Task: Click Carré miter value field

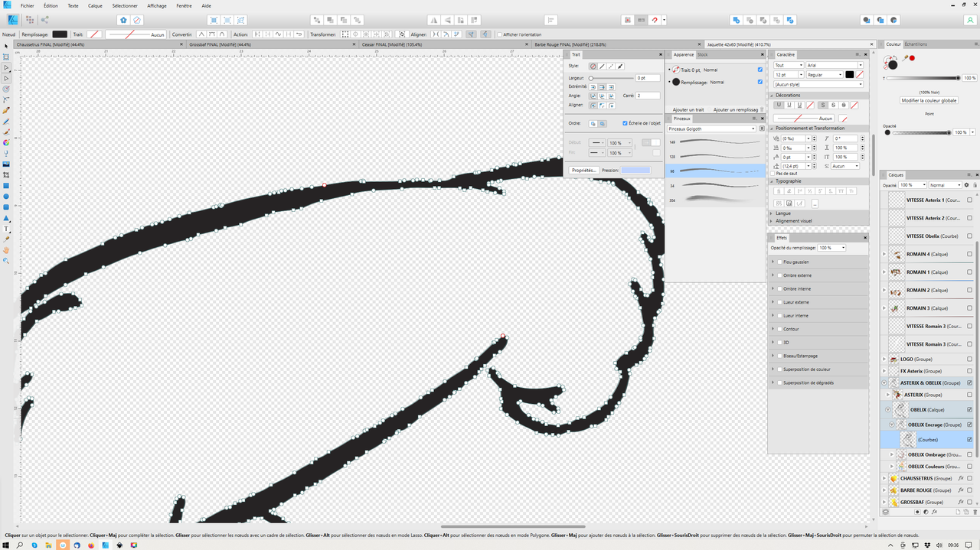Action: coord(648,96)
